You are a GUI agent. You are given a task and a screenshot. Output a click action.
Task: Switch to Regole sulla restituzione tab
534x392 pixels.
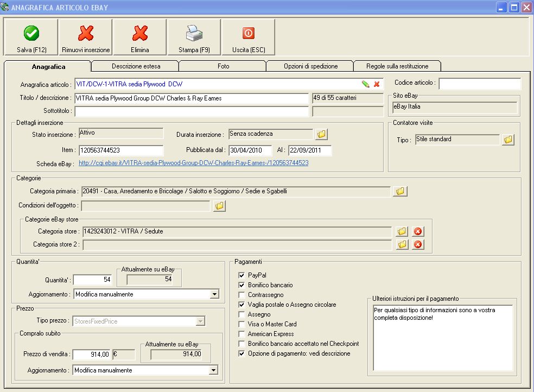point(397,66)
